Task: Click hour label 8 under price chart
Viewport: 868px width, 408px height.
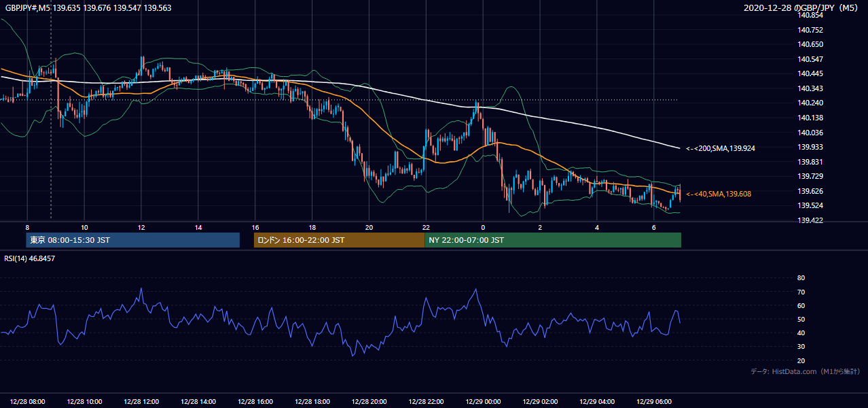Action: (x=27, y=227)
